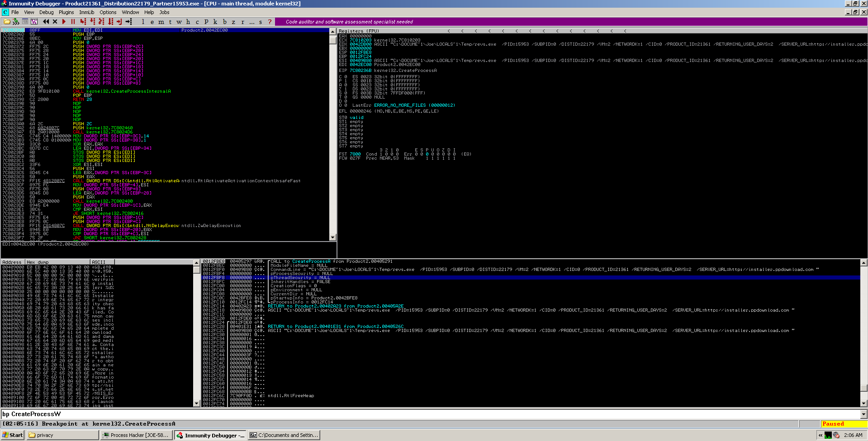Select CALL kernel32.CreateProcessInternalA instruction
The width and height of the screenshot is (868, 441).
(x=122, y=91)
